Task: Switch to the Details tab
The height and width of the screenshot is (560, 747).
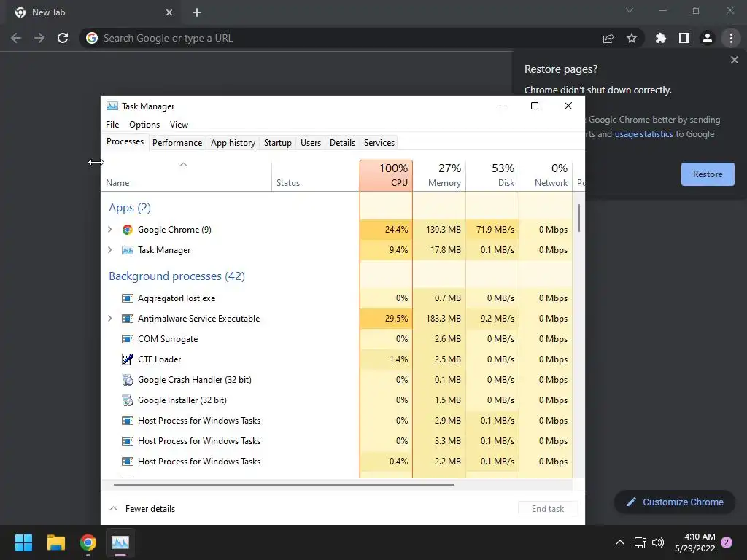Action: pos(343,143)
